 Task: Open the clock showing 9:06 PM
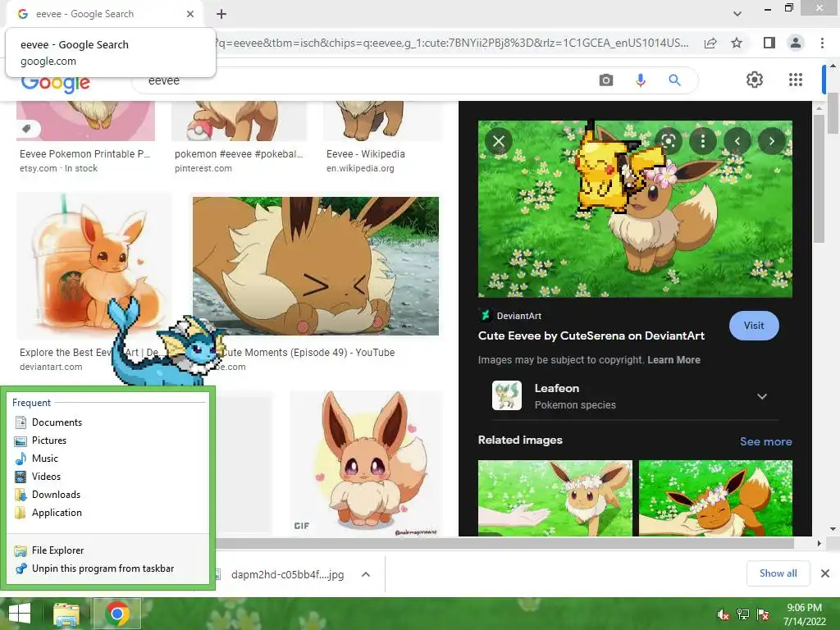[x=804, y=614]
